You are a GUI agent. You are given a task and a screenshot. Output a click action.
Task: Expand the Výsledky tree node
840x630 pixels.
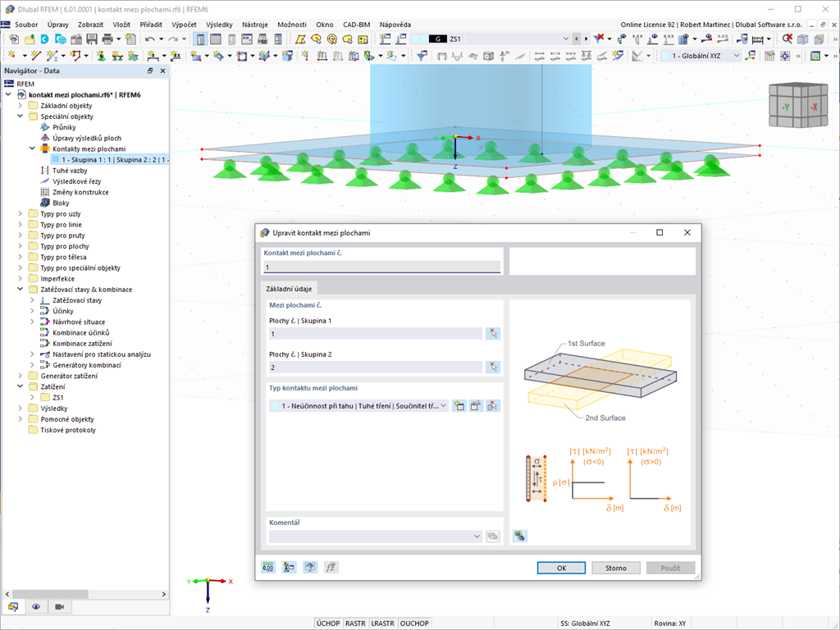[21, 409]
